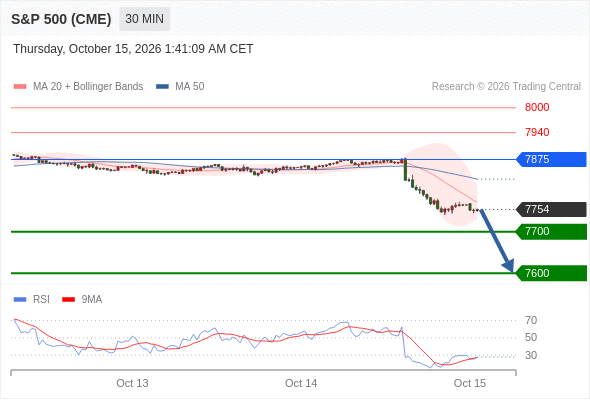Click the red 9MA legend swatch
The height and width of the screenshot is (400, 590).
point(68,300)
